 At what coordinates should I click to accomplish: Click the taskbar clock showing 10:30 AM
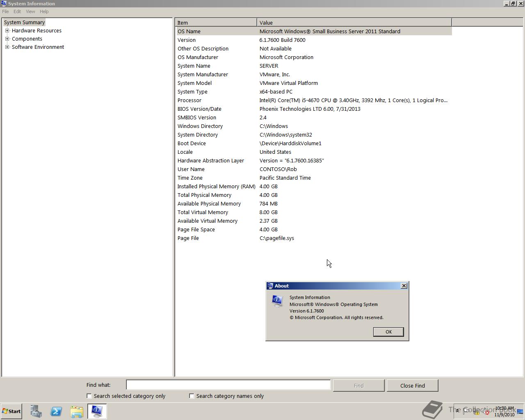click(x=504, y=411)
